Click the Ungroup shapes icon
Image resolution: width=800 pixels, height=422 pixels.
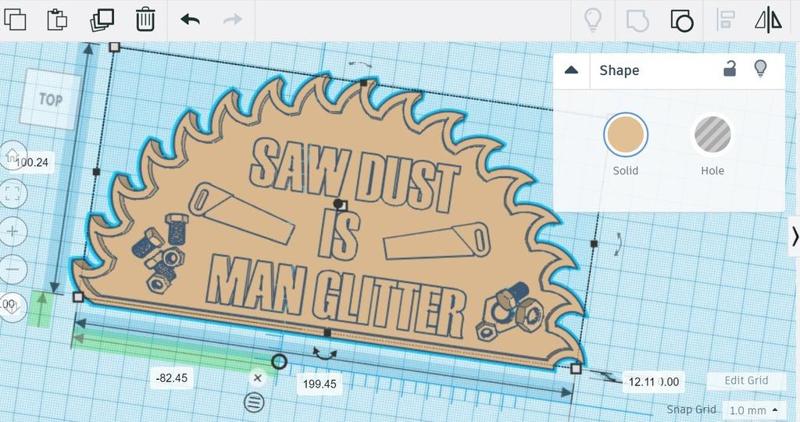(x=682, y=20)
